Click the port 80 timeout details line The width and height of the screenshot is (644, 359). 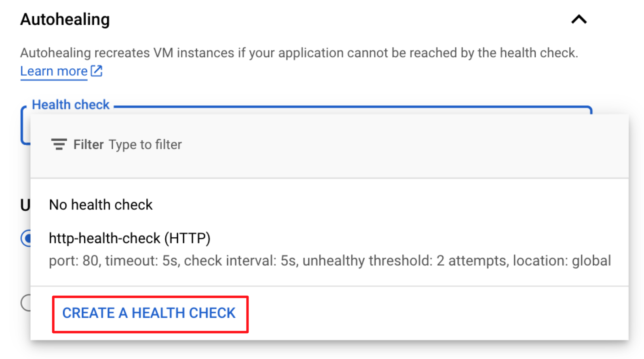(x=329, y=261)
